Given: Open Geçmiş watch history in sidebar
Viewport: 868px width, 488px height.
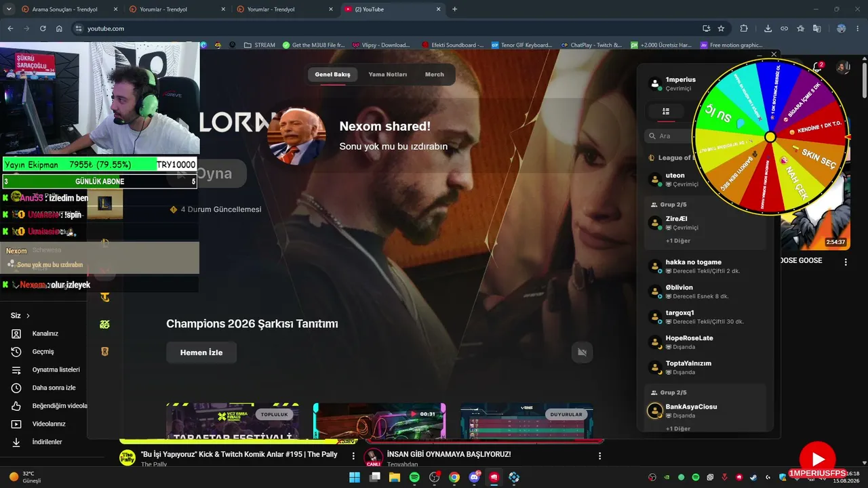Looking at the screenshot, I should coord(43,352).
